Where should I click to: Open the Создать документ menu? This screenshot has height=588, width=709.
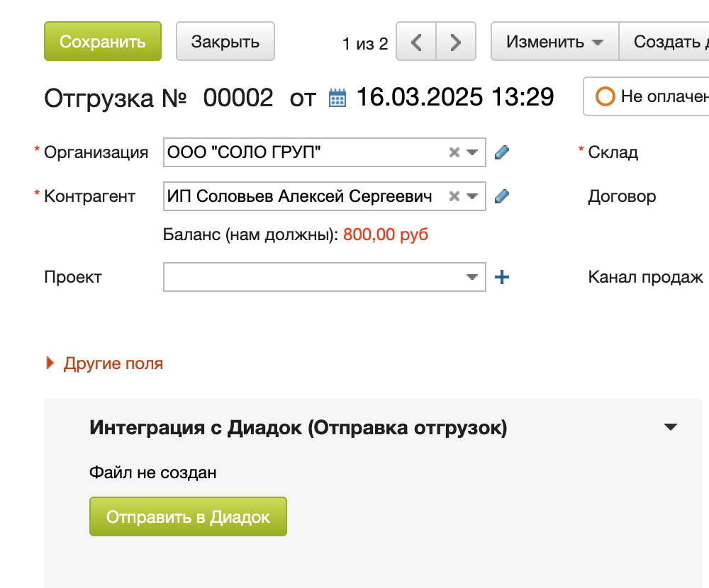666,42
